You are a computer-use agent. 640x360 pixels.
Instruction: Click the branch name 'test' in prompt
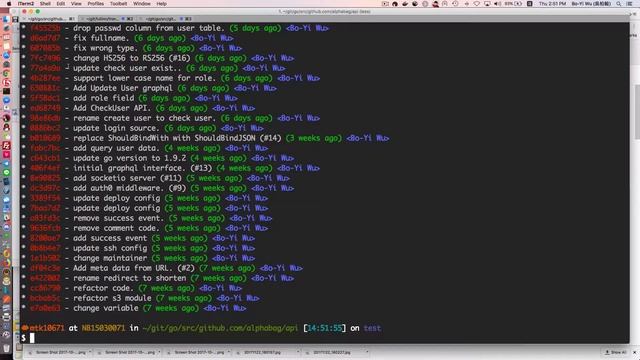pyautogui.click(x=372, y=328)
